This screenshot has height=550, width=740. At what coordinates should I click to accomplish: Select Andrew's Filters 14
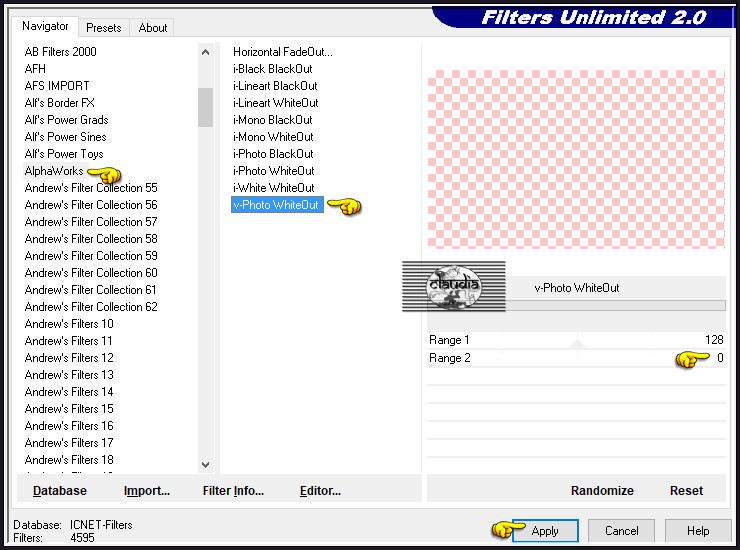click(x=69, y=392)
